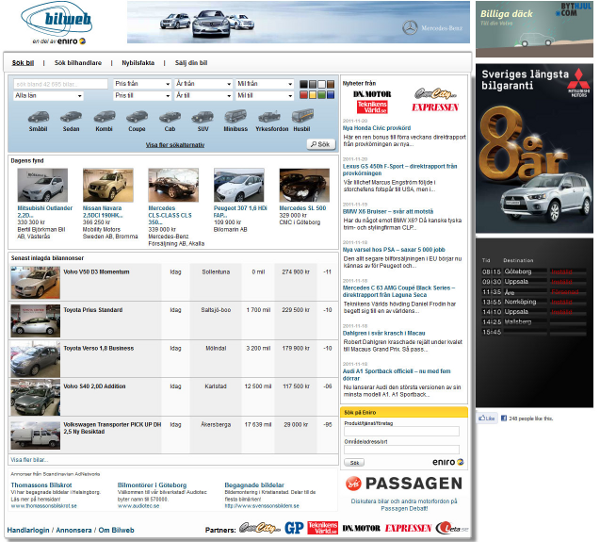Click the Leta.se partner logo

tap(452, 528)
